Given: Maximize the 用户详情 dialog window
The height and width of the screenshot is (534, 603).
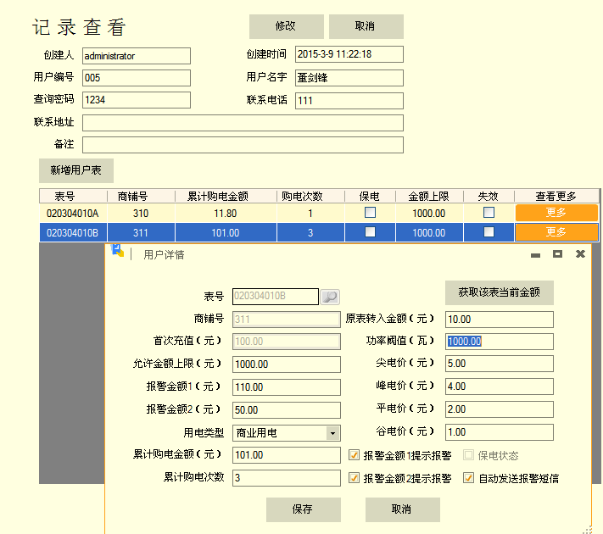Looking at the screenshot, I should [x=557, y=255].
